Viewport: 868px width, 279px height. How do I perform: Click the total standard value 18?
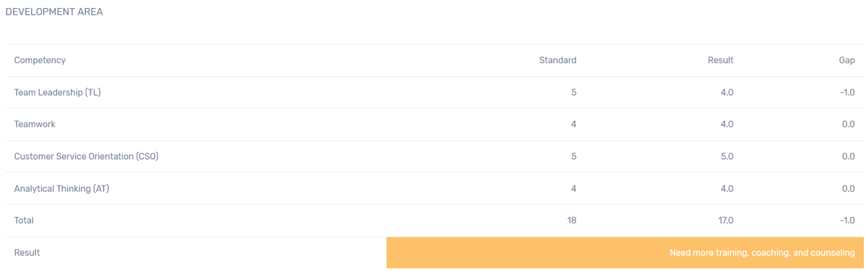tap(571, 220)
